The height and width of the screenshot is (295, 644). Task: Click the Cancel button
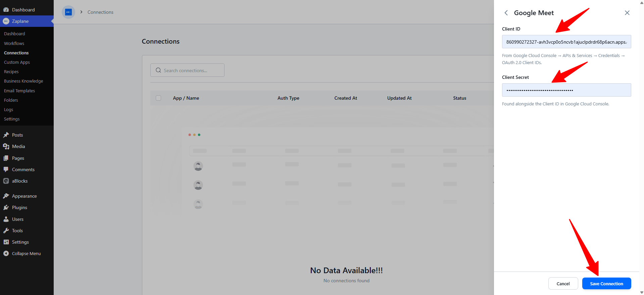[x=563, y=284]
